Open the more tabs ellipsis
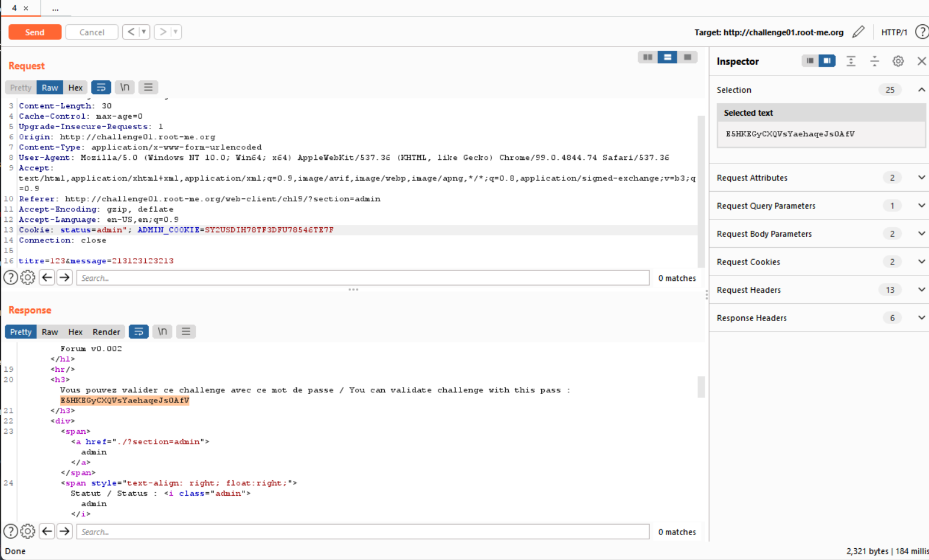The width and height of the screenshot is (929, 560). (55, 8)
